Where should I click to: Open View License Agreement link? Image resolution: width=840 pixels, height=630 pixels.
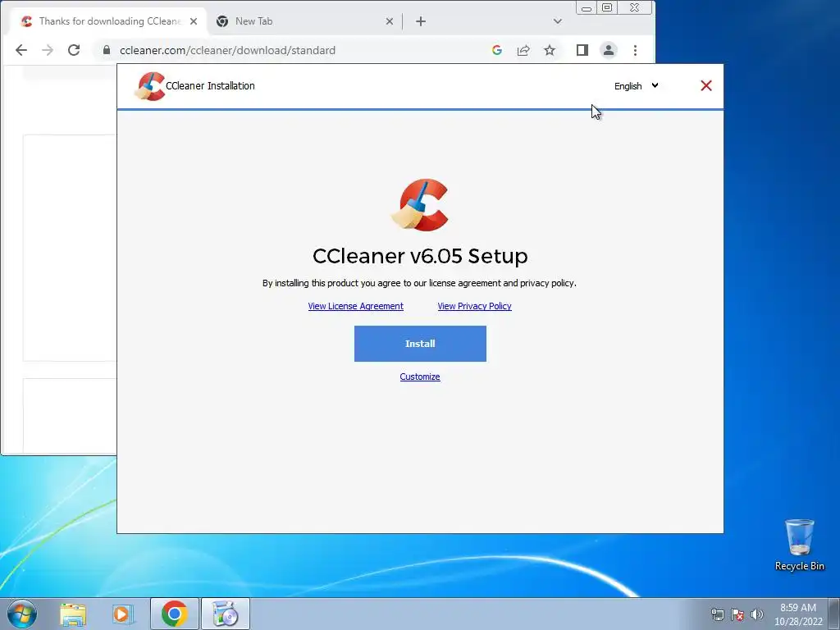(356, 306)
